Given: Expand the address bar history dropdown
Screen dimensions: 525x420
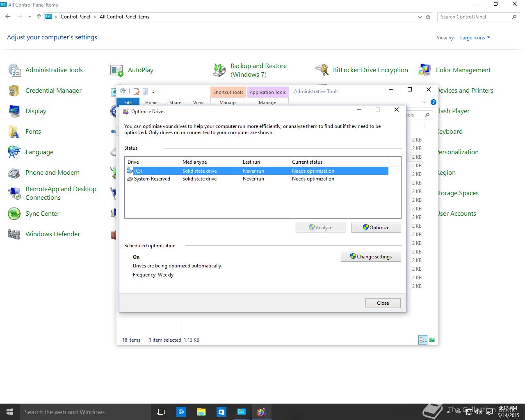Looking at the screenshot, I should 420,17.
